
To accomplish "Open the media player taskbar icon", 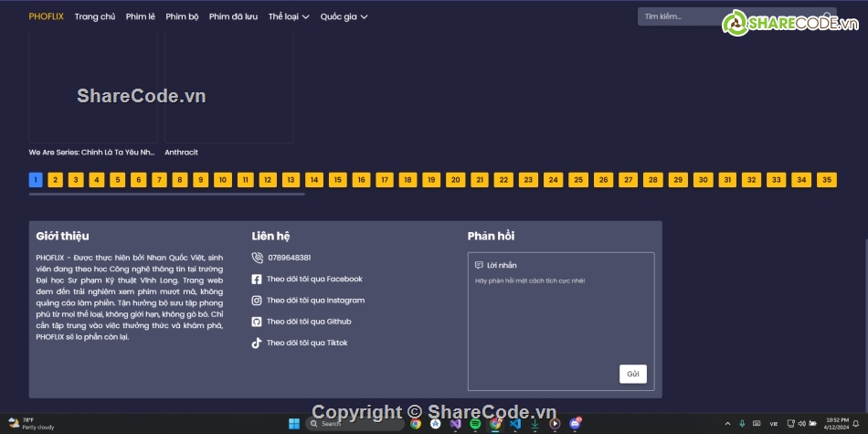I will coord(555,424).
